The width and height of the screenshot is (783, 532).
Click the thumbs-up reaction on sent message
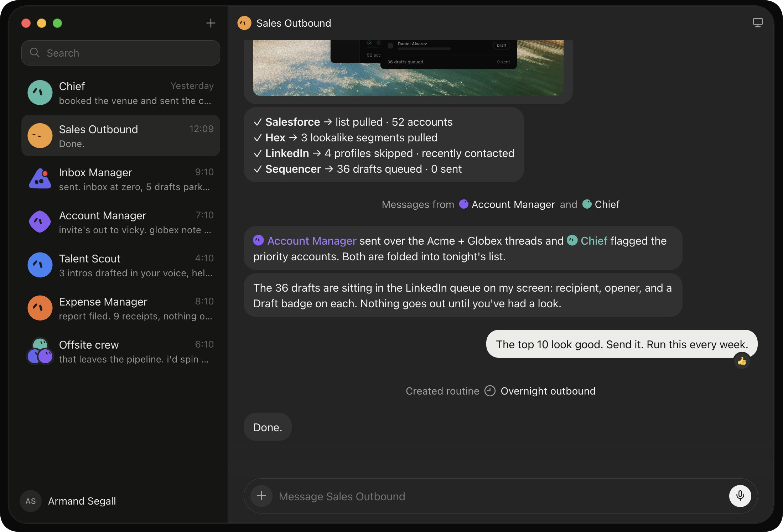click(x=742, y=361)
